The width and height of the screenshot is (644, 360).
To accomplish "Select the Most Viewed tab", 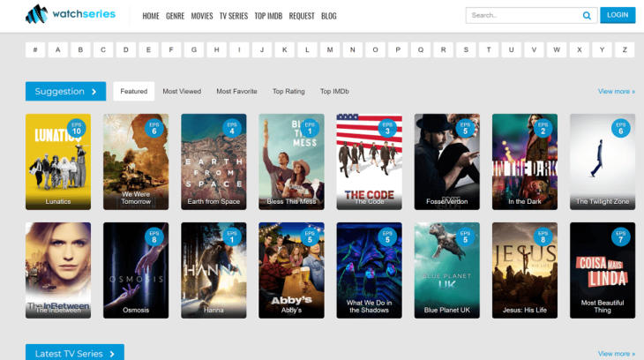I will [182, 91].
